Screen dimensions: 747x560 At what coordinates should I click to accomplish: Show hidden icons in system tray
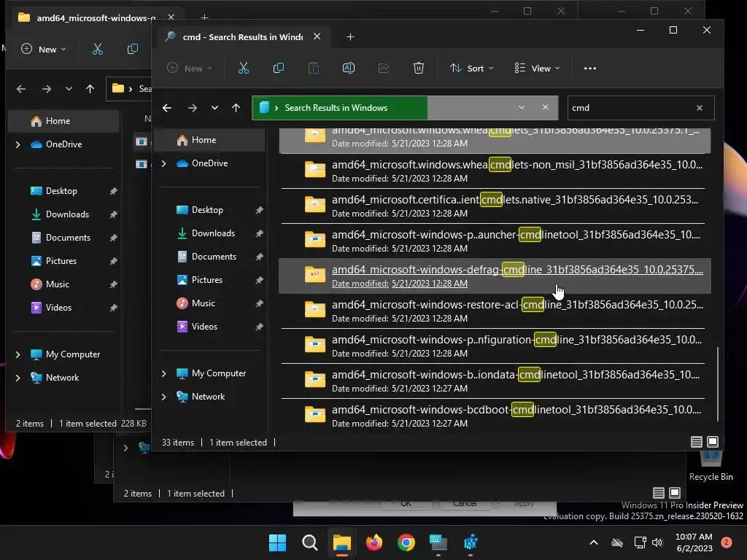click(x=594, y=542)
